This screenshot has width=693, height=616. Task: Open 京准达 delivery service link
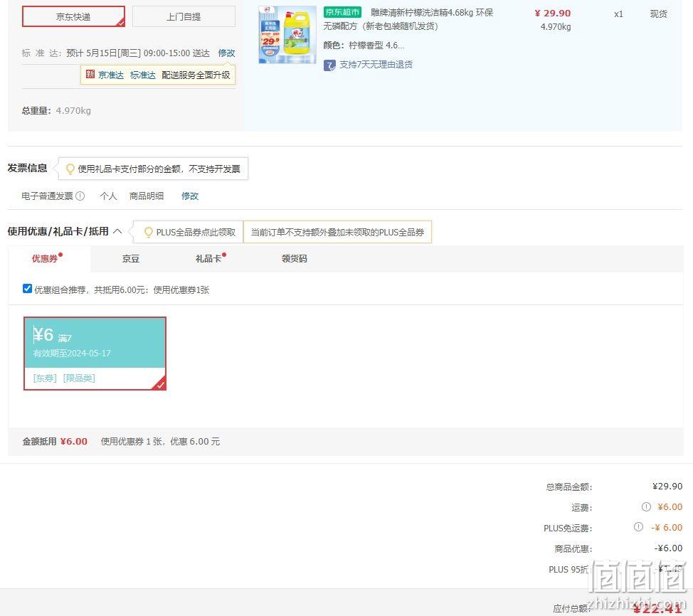click(110, 75)
